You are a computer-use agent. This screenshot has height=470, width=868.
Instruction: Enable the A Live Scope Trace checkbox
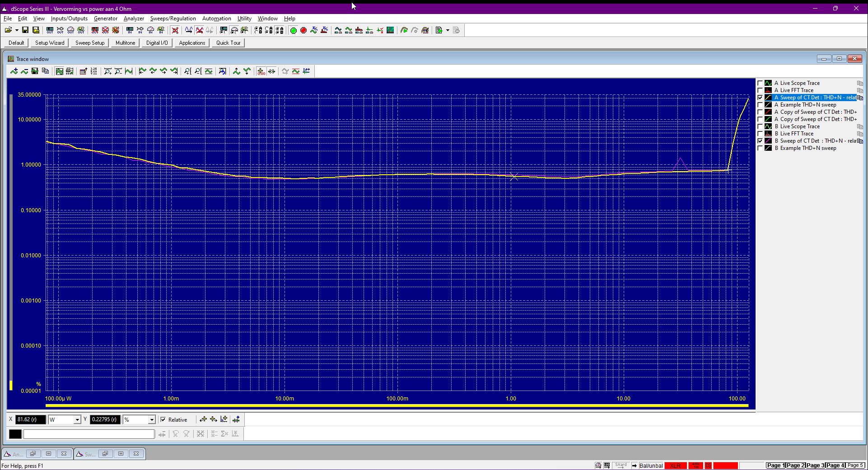tap(760, 83)
